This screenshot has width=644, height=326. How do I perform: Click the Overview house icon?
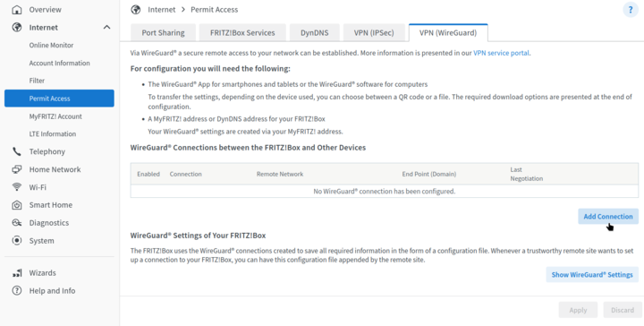[16, 10]
